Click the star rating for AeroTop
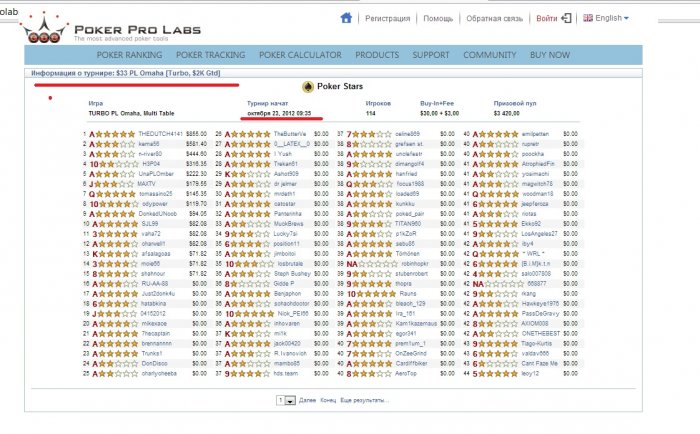 pyautogui.click(x=372, y=373)
